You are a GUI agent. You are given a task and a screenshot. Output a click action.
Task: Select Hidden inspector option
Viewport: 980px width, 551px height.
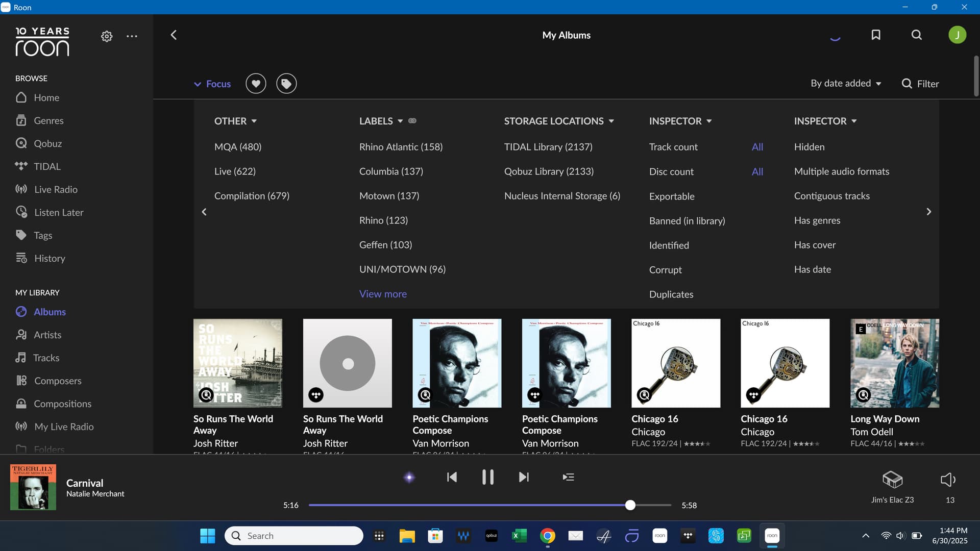tap(809, 147)
